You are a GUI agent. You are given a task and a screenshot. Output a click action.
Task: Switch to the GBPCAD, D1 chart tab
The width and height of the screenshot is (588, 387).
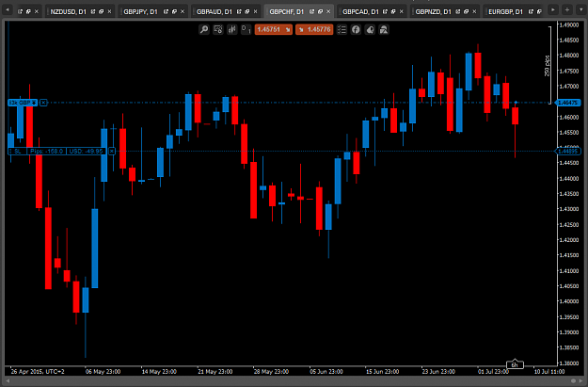pos(360,12)
